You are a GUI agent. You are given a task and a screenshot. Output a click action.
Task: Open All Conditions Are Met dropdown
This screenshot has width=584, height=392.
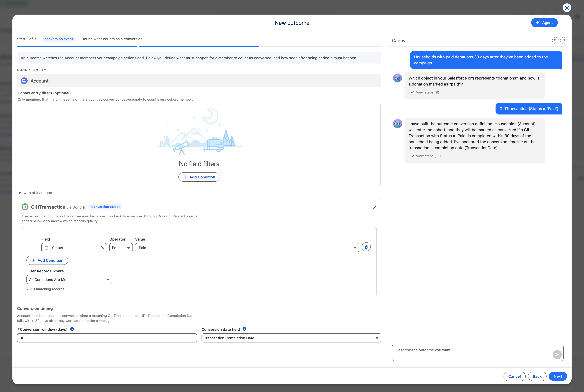pos(69,280)
